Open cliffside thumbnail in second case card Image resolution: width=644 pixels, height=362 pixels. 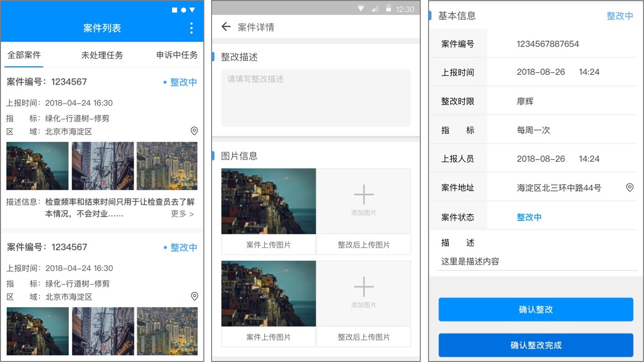37,332
